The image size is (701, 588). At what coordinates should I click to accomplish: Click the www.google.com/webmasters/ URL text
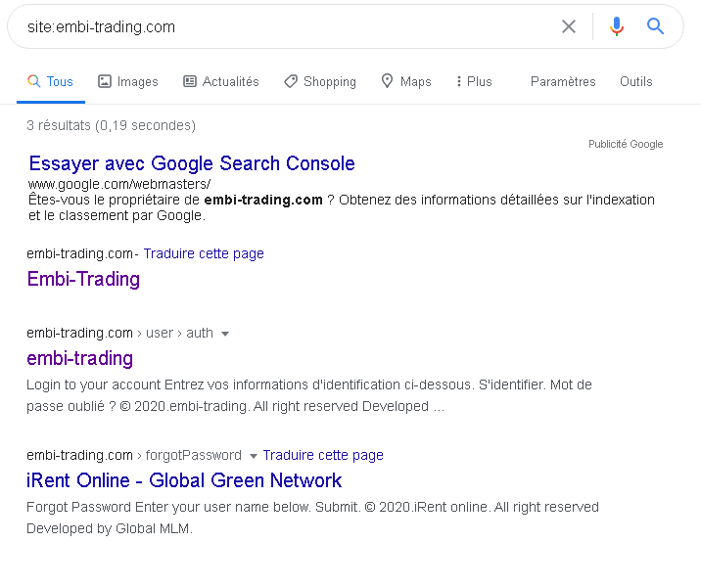[x=119, y=184]
